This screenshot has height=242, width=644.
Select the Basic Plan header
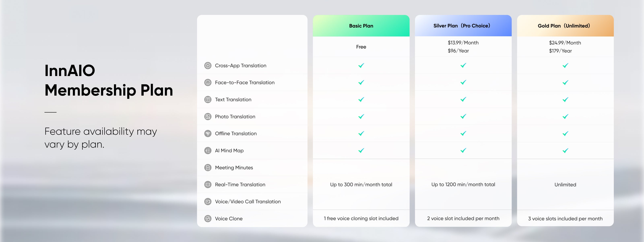(x=361, y=26)
